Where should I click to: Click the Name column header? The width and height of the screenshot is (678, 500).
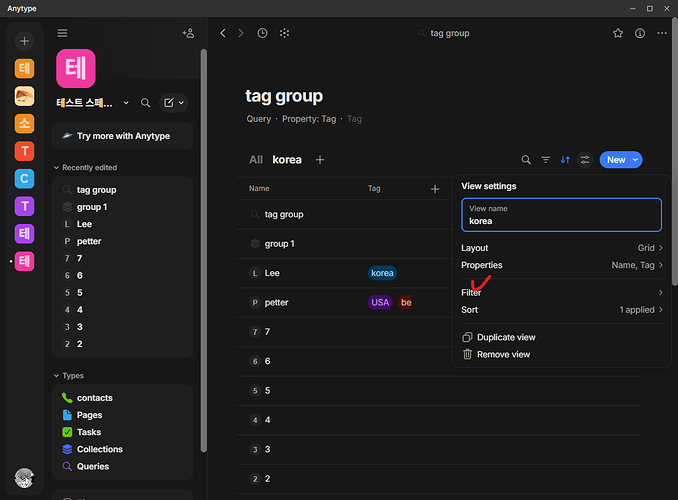(x=259, y=189)
